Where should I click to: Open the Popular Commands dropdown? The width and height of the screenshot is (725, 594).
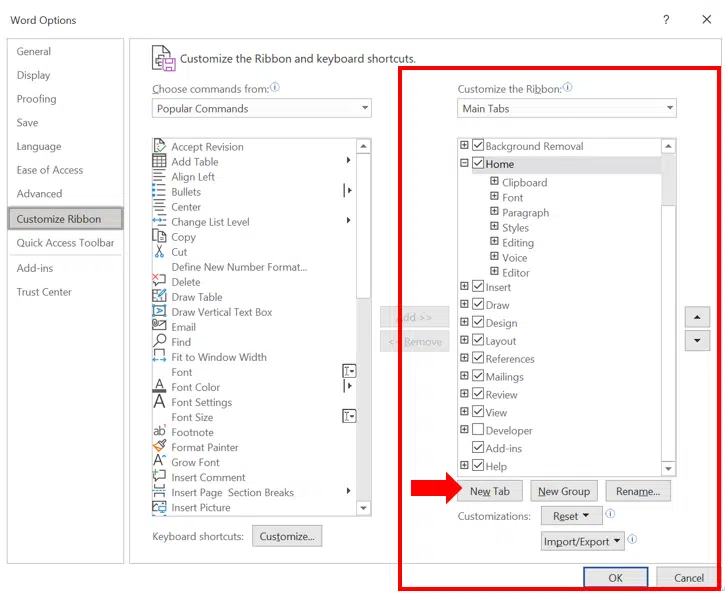262,108
